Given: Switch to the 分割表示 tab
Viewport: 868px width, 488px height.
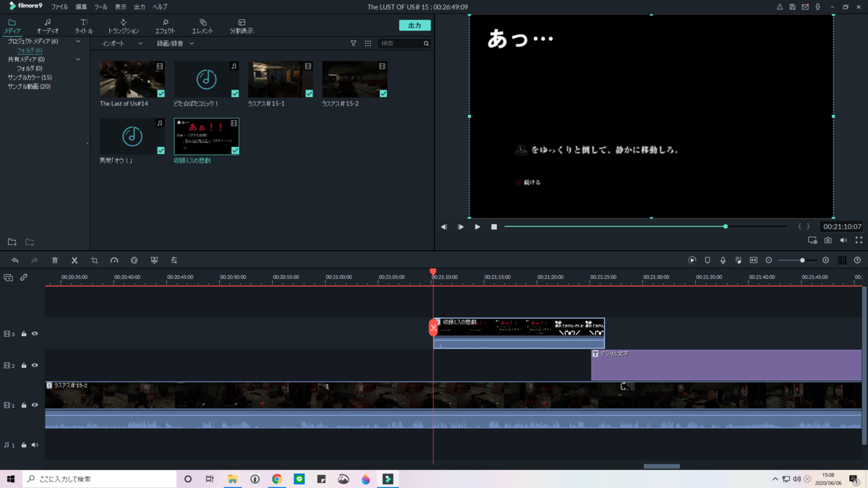Looking at the screenshot, I should [x=242, y=27].
